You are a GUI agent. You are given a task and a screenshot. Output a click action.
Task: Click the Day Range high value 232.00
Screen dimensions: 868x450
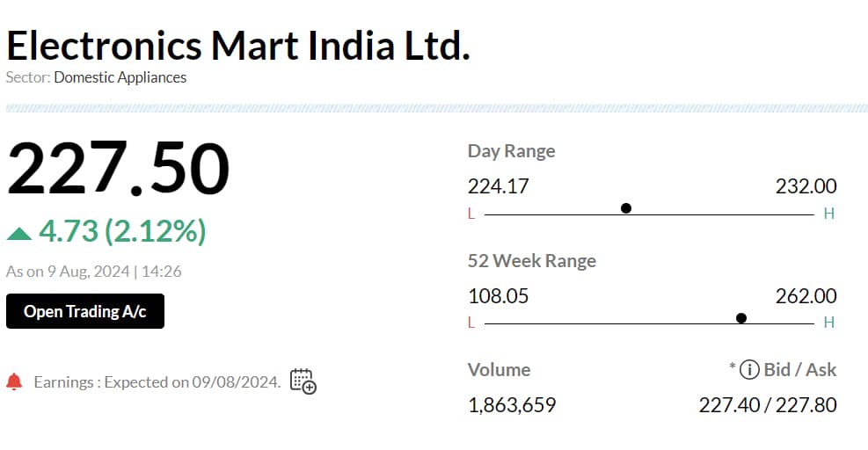(806, 186)
